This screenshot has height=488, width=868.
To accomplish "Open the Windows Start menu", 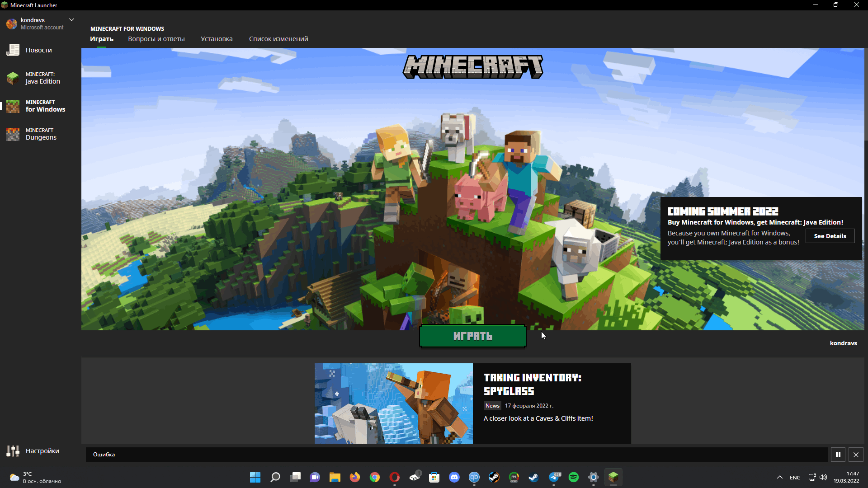I will 255,477.
